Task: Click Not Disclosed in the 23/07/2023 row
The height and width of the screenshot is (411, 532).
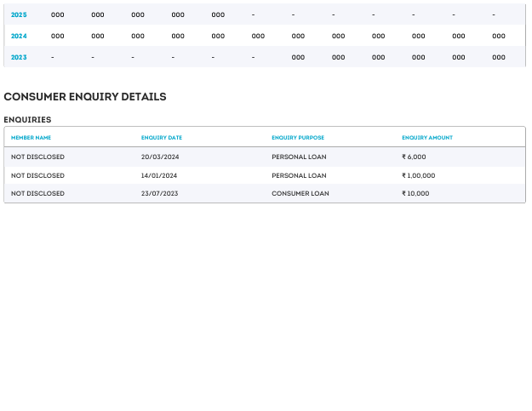Action: coord(37,193)
